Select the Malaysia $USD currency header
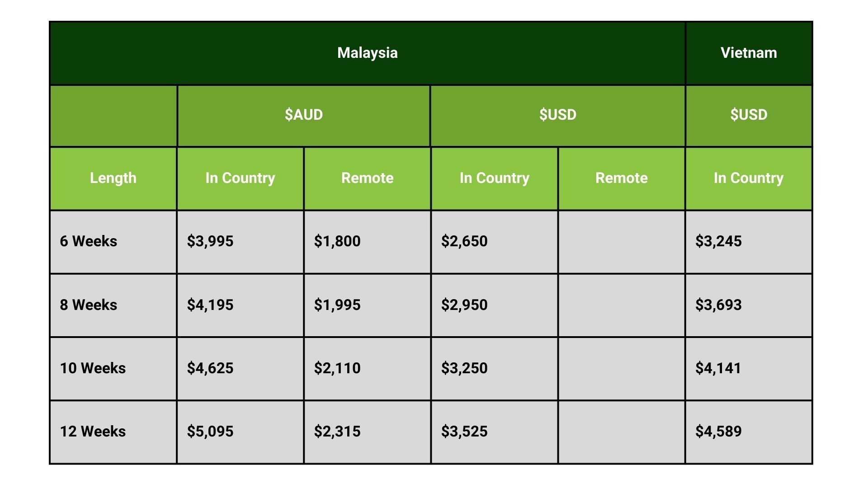 558,115
